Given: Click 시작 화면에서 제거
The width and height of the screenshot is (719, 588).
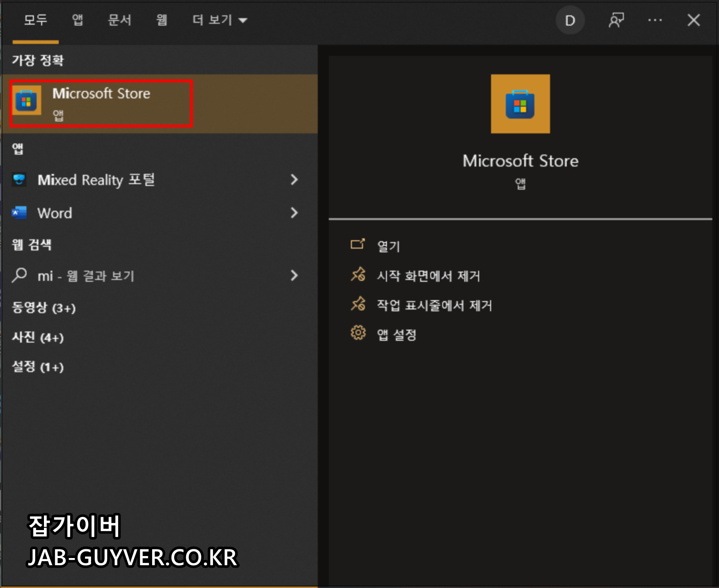Looking at the screenshot, I should [429, 276].
